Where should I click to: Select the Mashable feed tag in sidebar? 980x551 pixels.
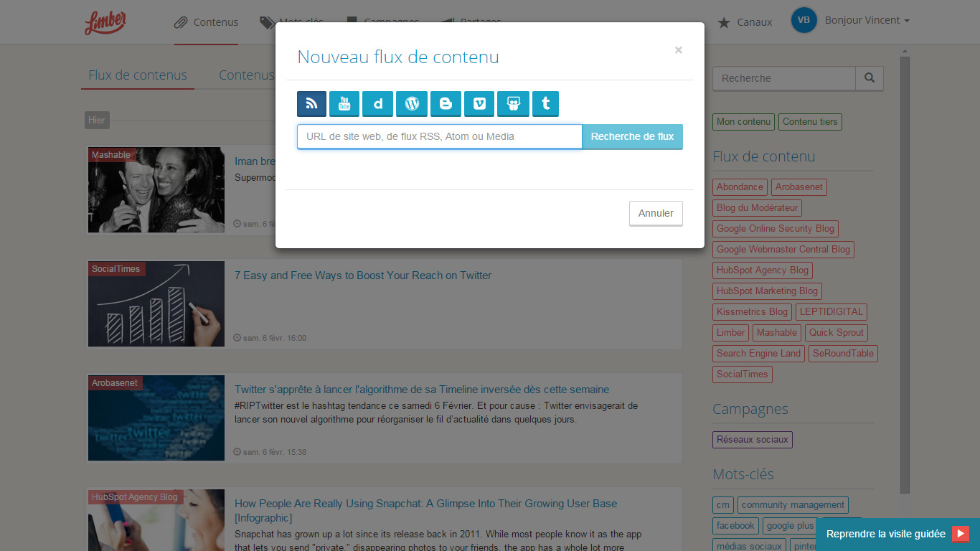[x=777, y=333]
